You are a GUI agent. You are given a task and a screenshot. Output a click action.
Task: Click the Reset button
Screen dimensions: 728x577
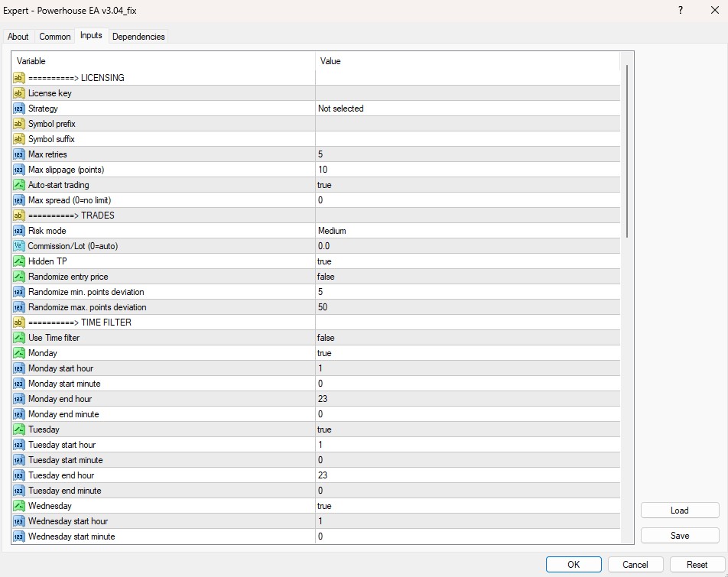(697, 565)
